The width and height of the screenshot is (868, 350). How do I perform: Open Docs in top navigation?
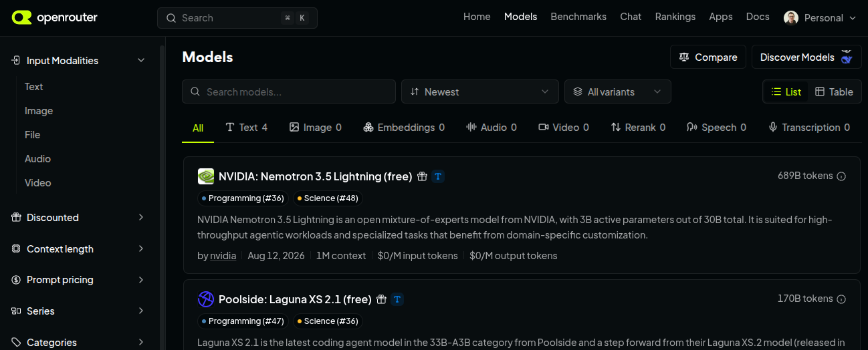point(758,17)
